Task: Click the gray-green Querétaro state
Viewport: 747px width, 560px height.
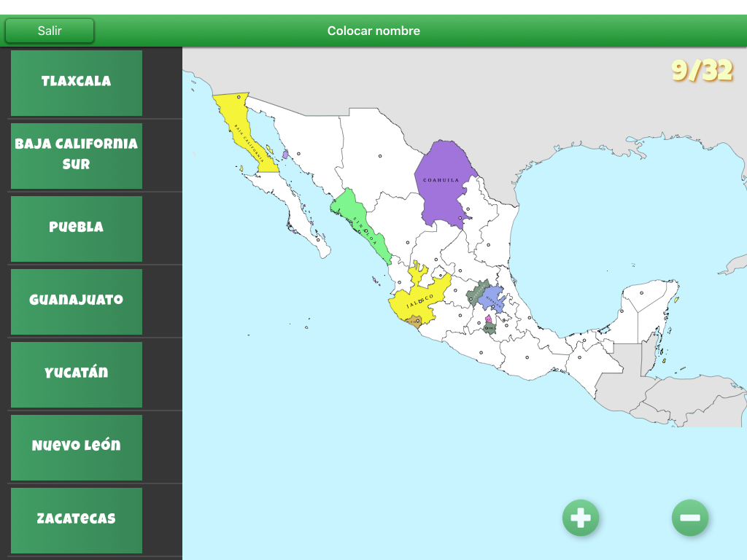Action: point(476,292)
